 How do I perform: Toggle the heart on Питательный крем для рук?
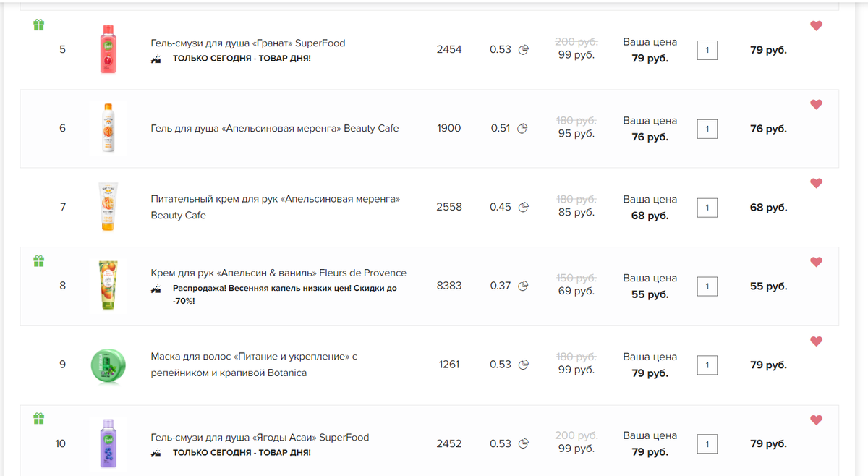816,184
